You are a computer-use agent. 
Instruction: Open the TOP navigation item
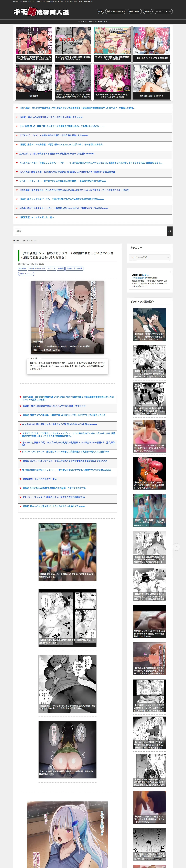100,11
